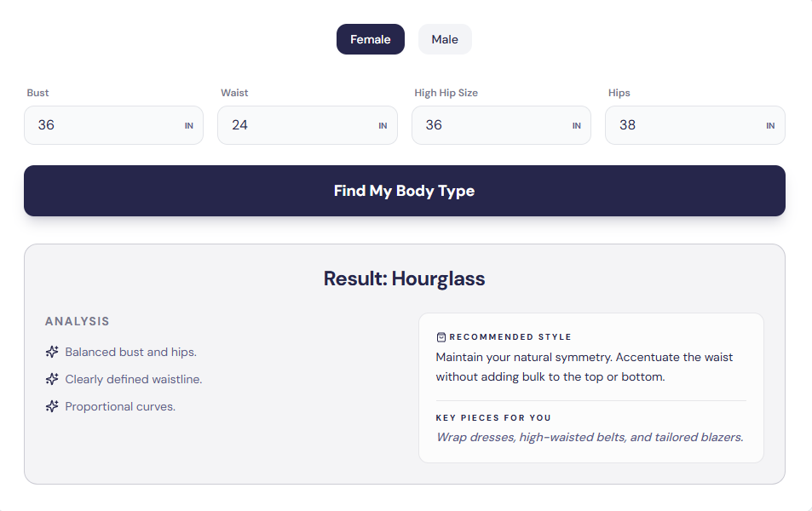Click the clipboard icon next to Recommended Style

click(x=440, y=336)
